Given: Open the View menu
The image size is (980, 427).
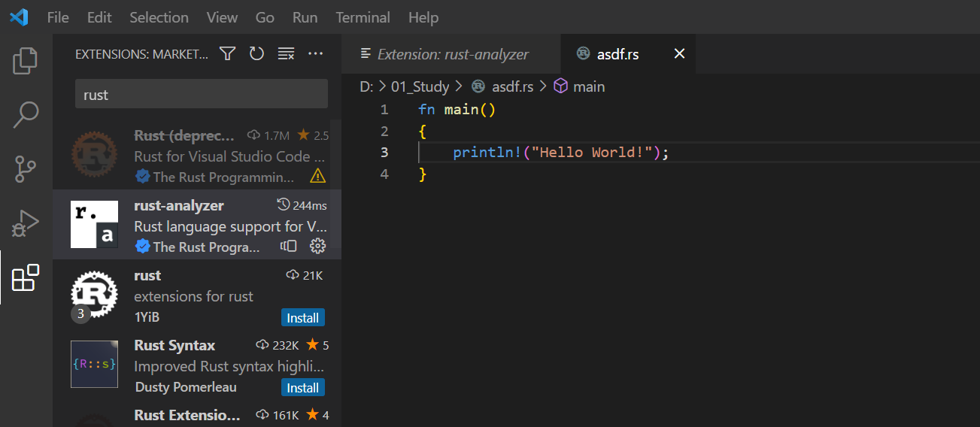Looking at the screenshot, I should click(x=222, y=17).
